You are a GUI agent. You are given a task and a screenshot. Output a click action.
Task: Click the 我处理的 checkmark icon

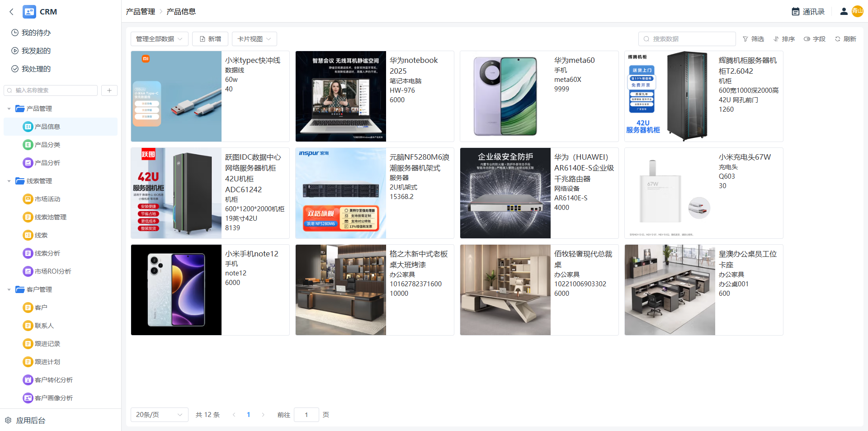click(x=15, y=69)
